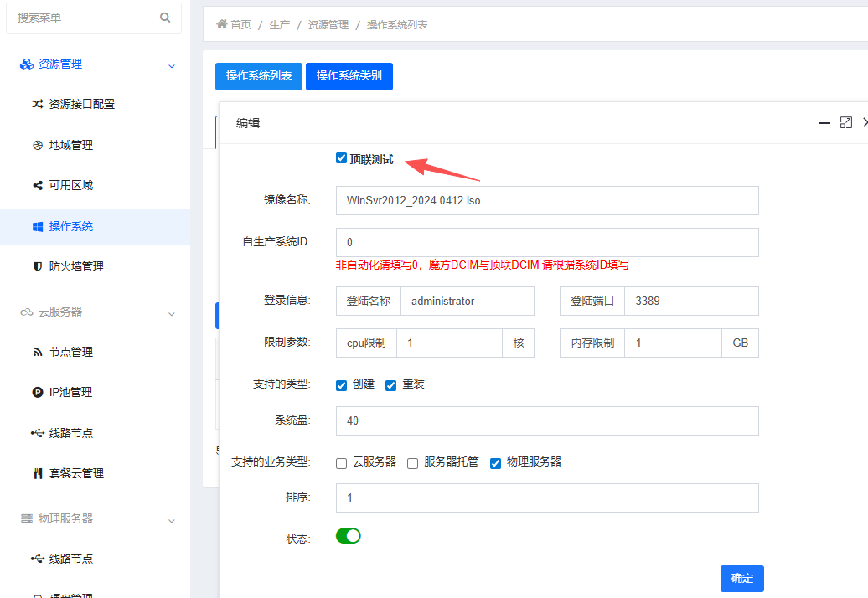Collapse the 云服务器 menu chevron
This screenshot has height=598, width=868.
click(172, 314)
